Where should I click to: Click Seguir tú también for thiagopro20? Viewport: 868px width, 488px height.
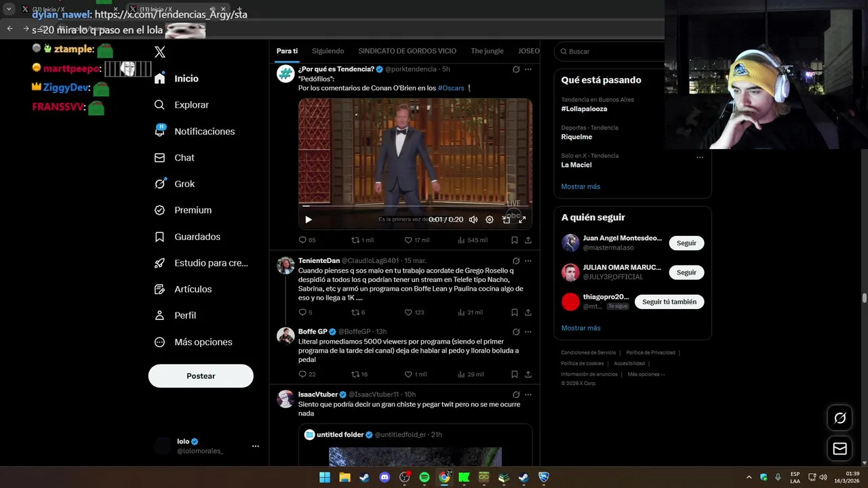(669, 302)
